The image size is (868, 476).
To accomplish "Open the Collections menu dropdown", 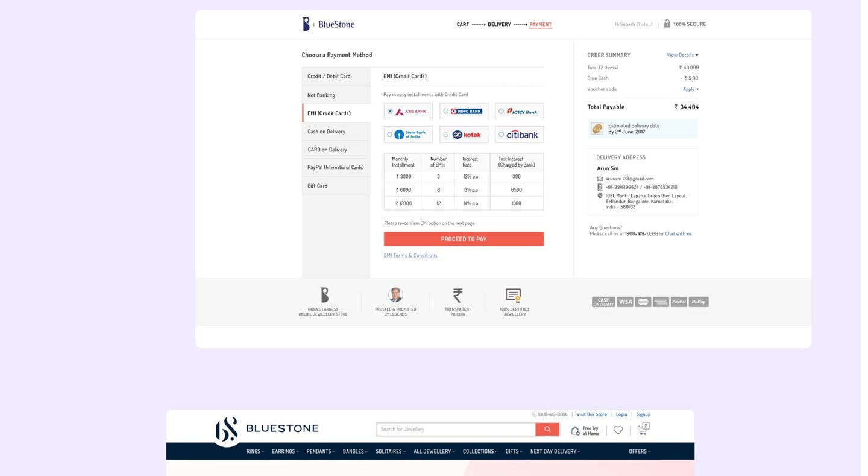I will (x=480, y=451).
